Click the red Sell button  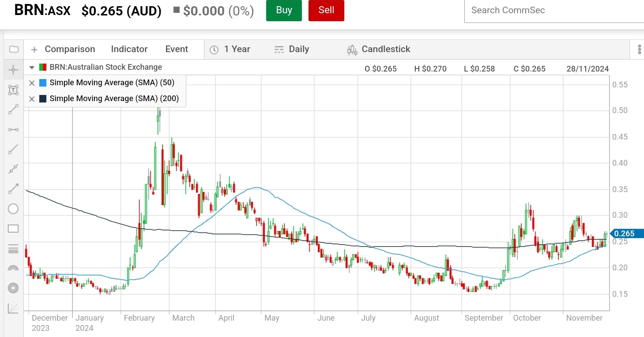pos(326,10)
